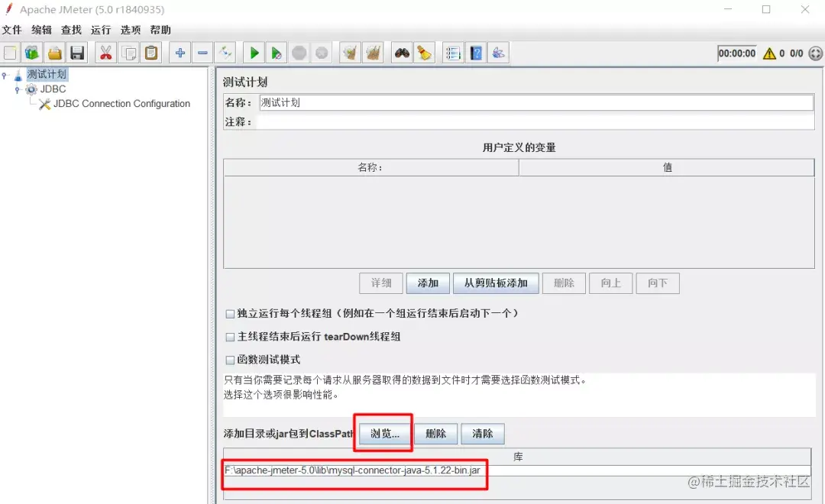This screenshot has width=825, height=504.
Task: Click the Open file folder icon
Action: [x=55, y=53]
